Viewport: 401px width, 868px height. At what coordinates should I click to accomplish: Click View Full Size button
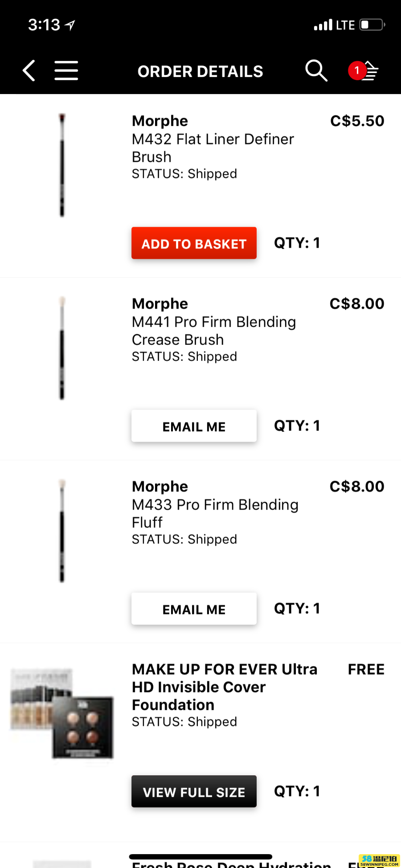coord(194,791)
